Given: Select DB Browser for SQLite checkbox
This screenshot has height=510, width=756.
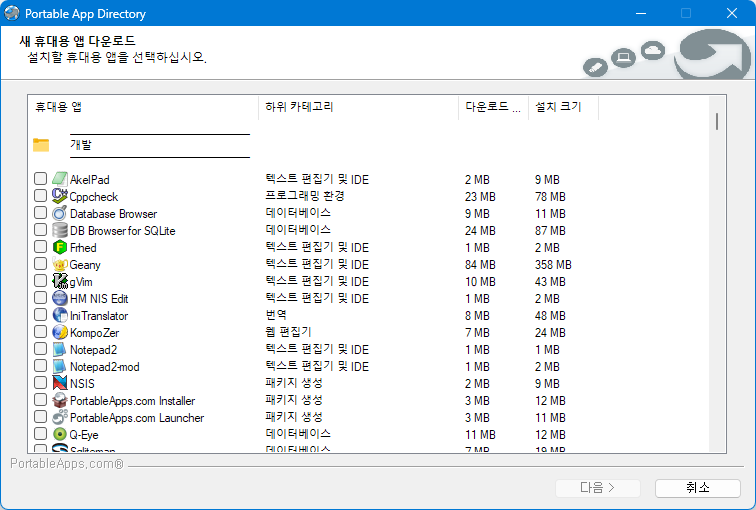Looking at the screenshot, I should (40, 230).
